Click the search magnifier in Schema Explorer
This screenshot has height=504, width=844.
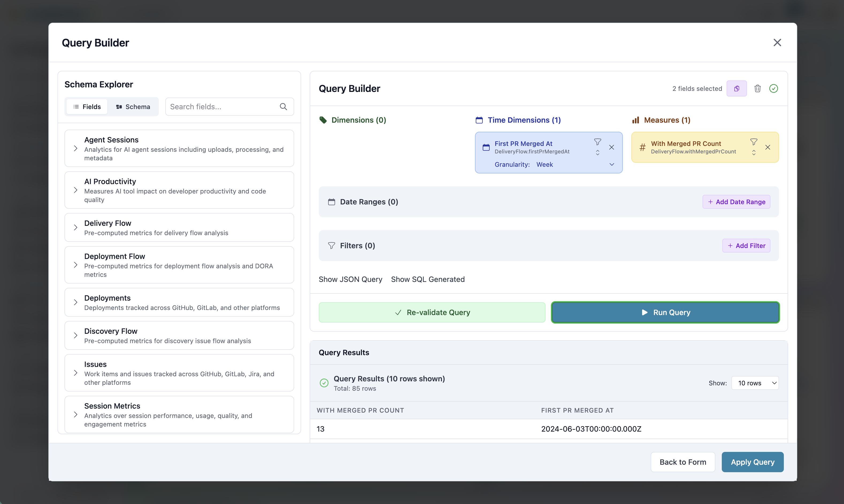tap(283, 106)
